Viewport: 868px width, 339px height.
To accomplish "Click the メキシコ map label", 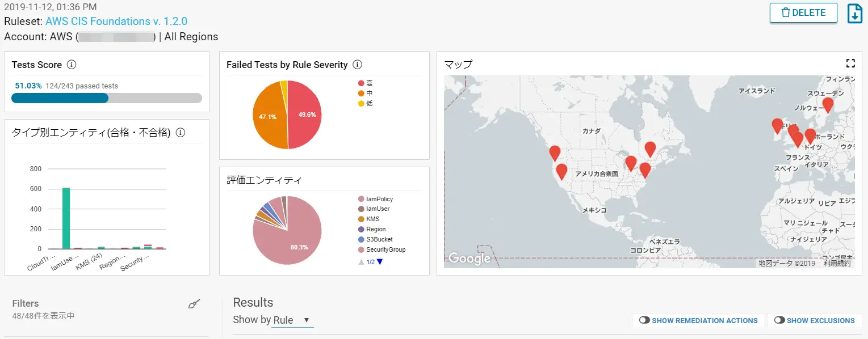I will (594, 210).
